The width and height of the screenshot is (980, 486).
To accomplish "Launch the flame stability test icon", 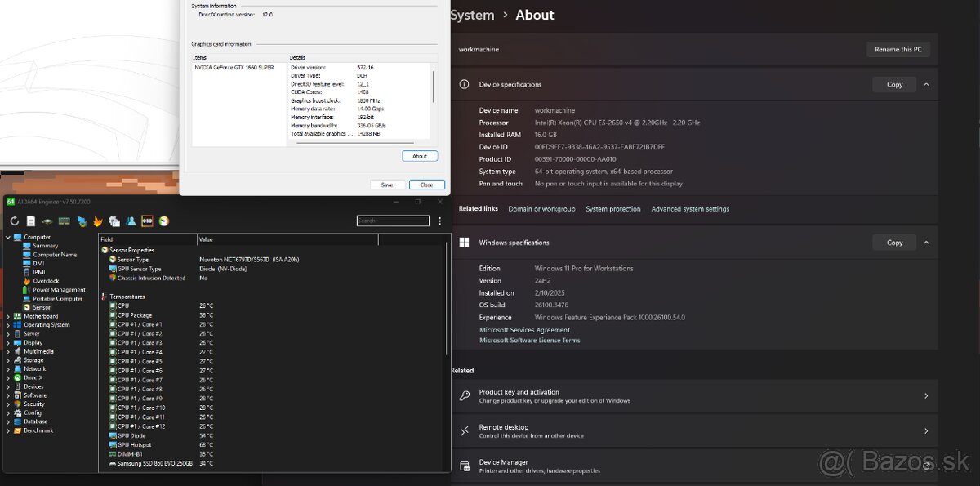I will pos(97,221).
